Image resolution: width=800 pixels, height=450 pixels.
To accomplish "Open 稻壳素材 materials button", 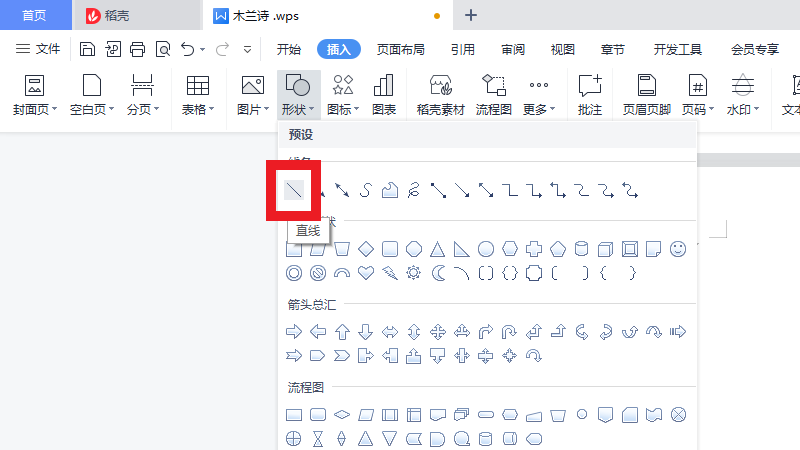I will coord(440,95).
